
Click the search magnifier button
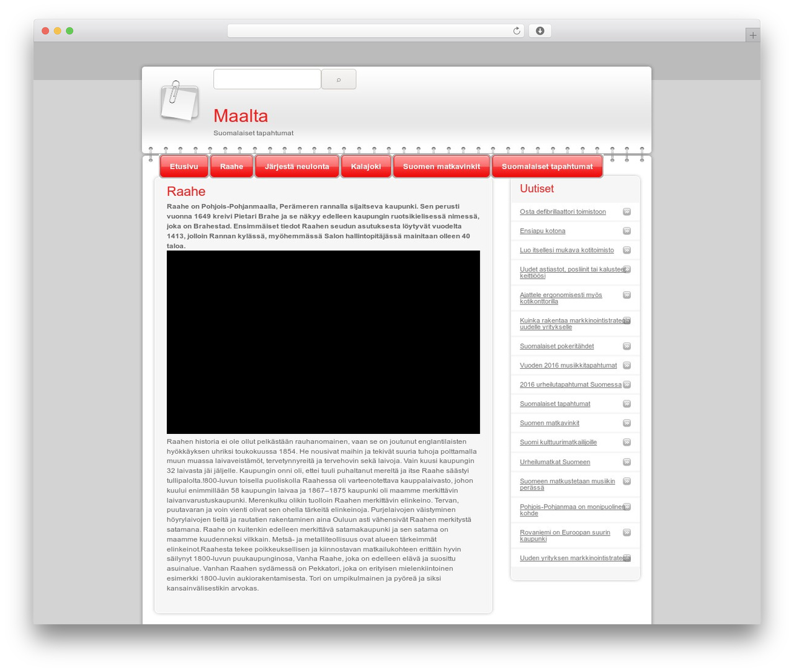[339, 79]
